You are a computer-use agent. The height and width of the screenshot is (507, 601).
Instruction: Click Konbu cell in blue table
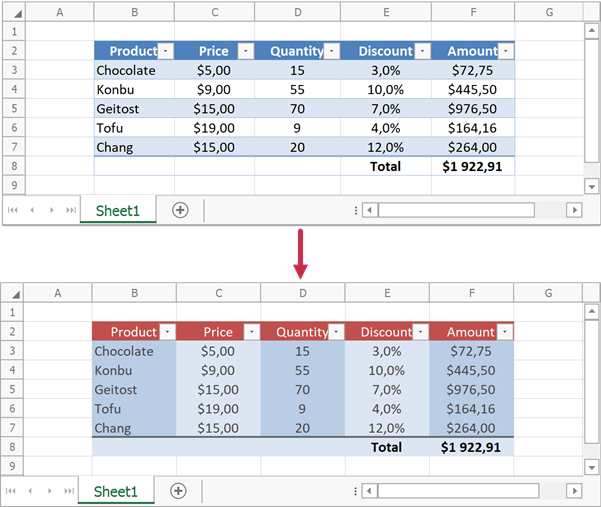coord(134,90)
